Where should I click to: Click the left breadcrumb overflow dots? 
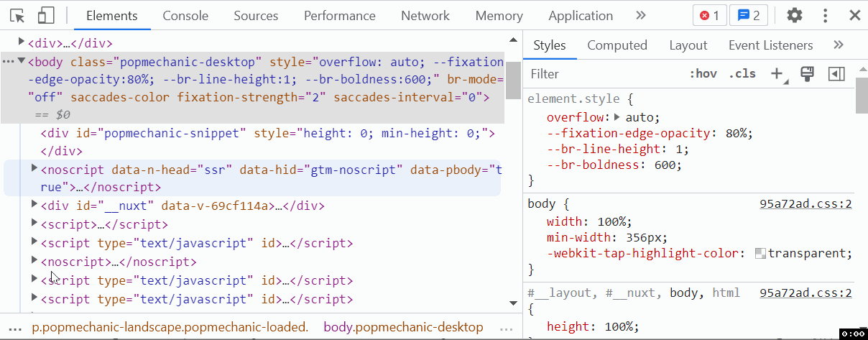14,328
